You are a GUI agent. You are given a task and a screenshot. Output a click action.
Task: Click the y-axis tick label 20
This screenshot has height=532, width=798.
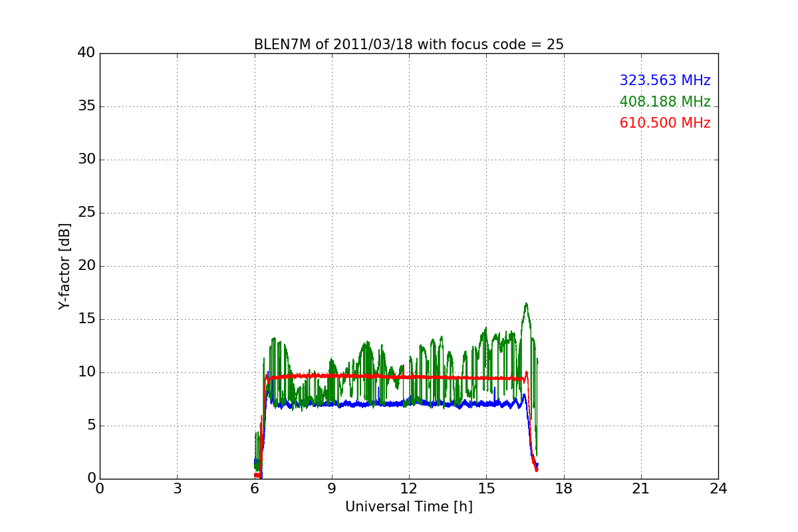[x=86, y=266]
